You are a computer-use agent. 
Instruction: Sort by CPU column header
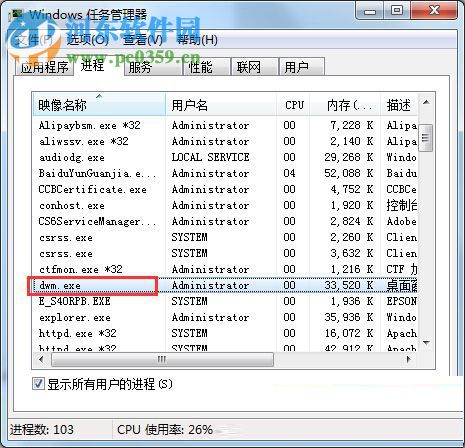click(x=293, y=105)
